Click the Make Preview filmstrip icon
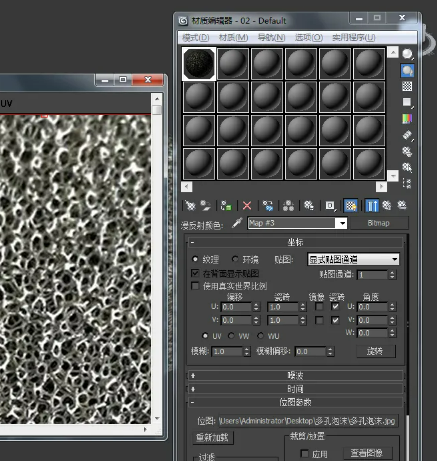 407,135
